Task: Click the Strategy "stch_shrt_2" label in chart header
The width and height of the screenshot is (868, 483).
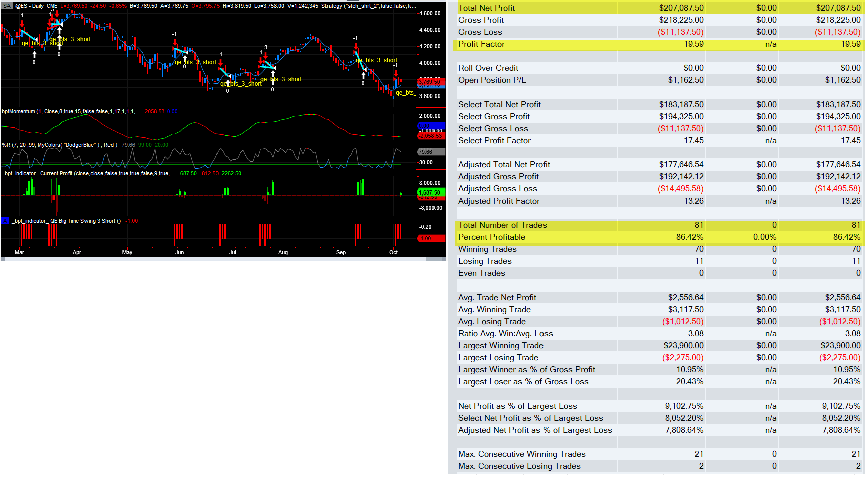Action: tap(369, 6)
